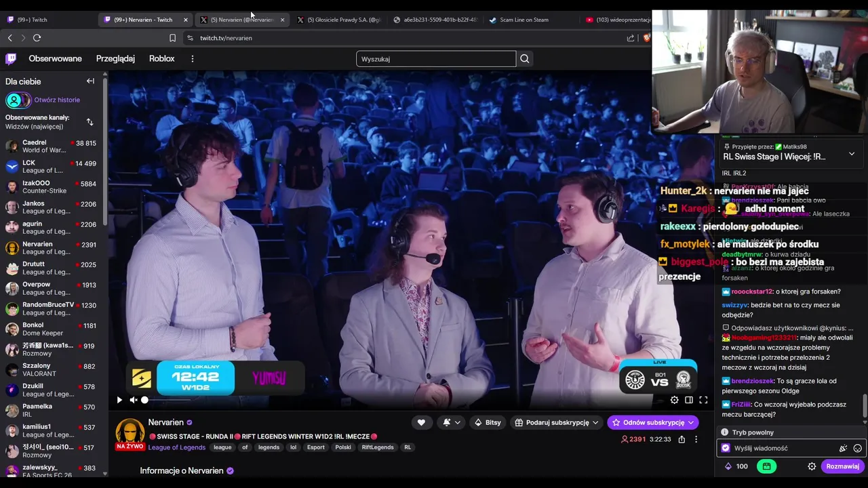Share page icon in address bar
The width and height of the screenshot is (868, 488).
tap(631, 38)
